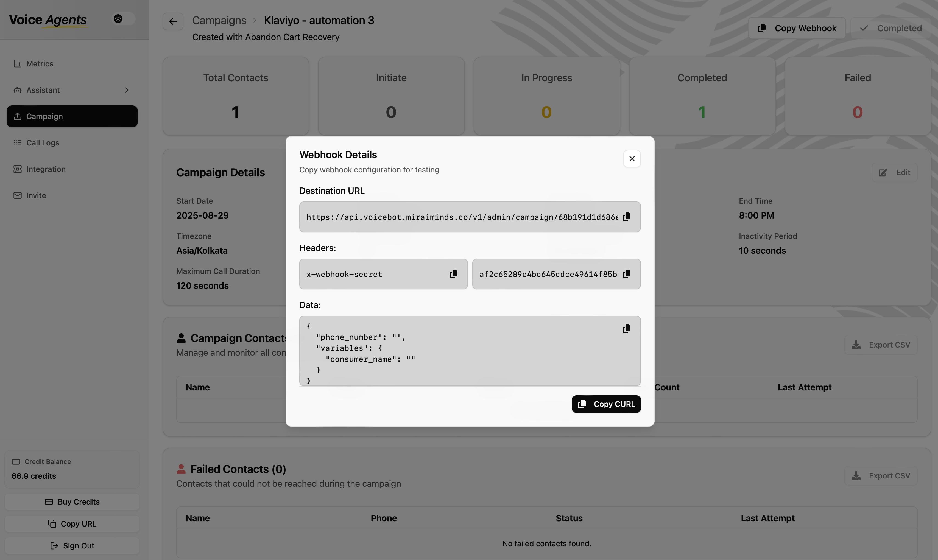Copy the x-webhook-secret header name
This screenshot has height=560, width=938.
[453, 274]
